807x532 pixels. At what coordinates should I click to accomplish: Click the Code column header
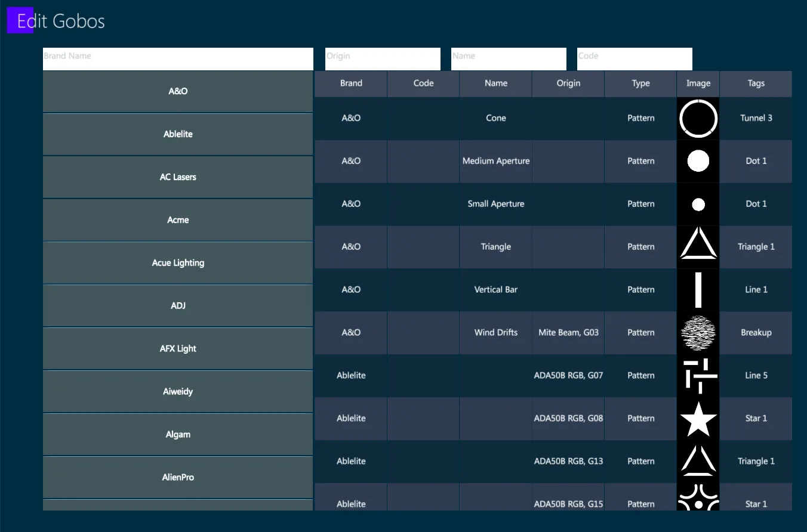423,84
